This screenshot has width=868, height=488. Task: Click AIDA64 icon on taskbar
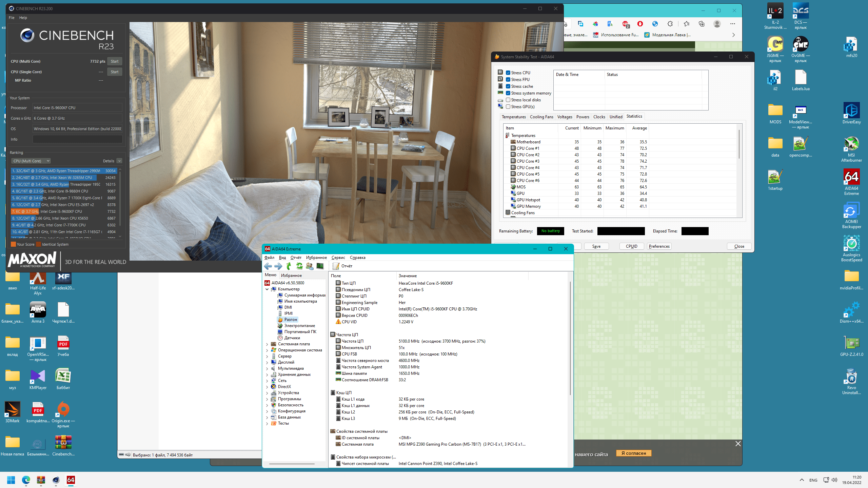pyautogui.click(x=71, y=480)
